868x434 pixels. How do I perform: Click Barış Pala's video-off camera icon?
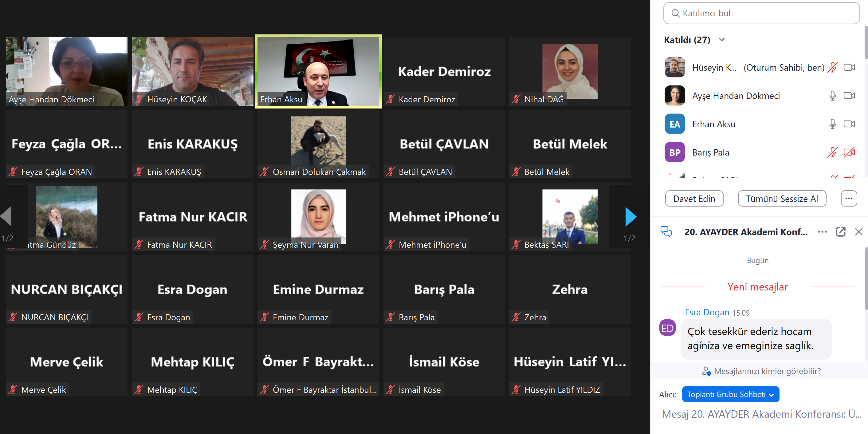point(849,152)
